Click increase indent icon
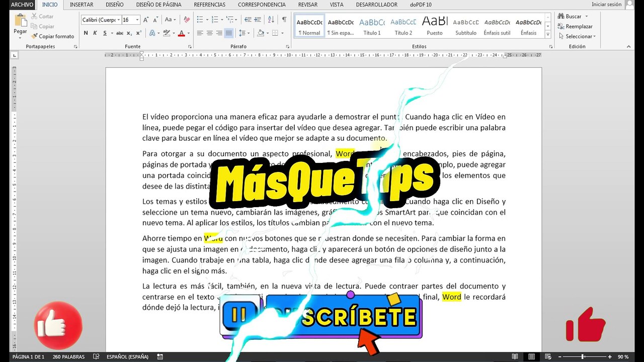 (258, 20)
